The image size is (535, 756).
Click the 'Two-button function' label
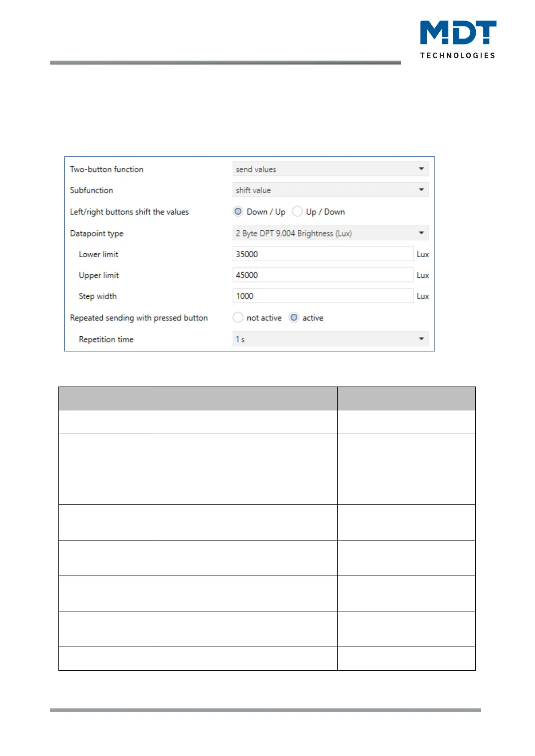106,169
